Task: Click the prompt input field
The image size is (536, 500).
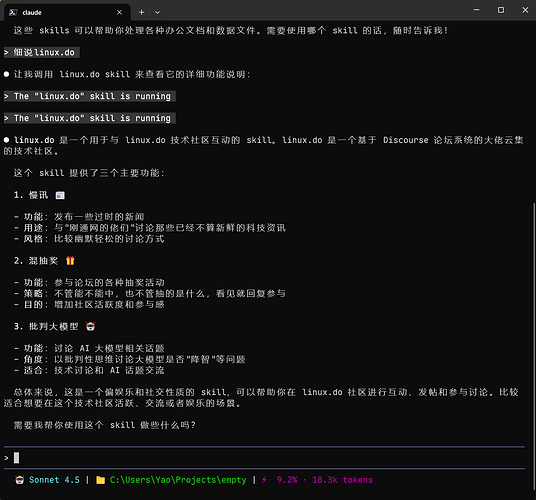Action: tap(264, 458)
